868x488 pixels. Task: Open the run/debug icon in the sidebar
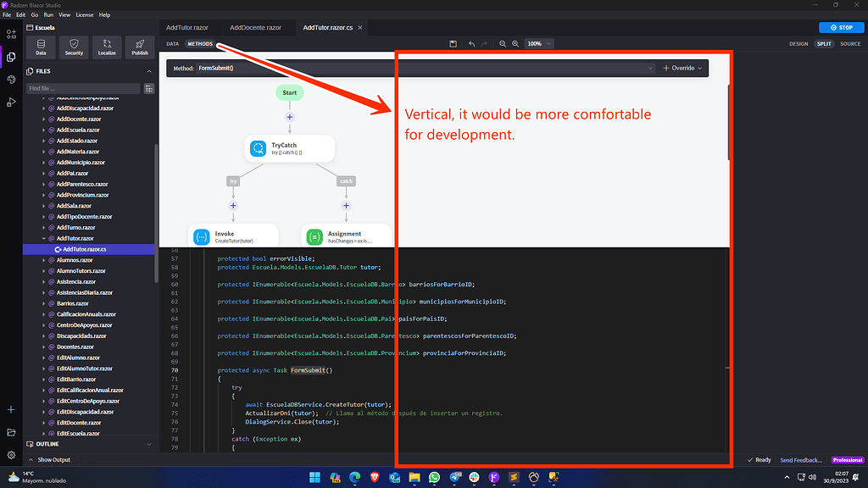tap(11, 102)
